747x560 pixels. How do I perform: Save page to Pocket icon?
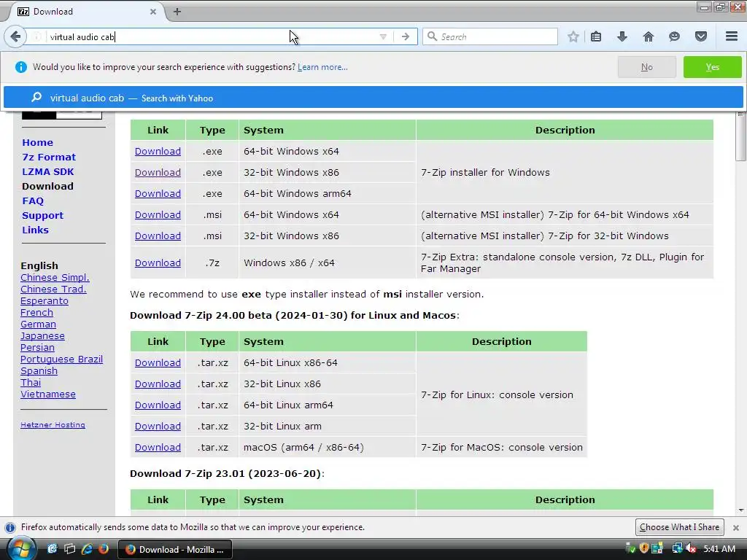[701, 36]
